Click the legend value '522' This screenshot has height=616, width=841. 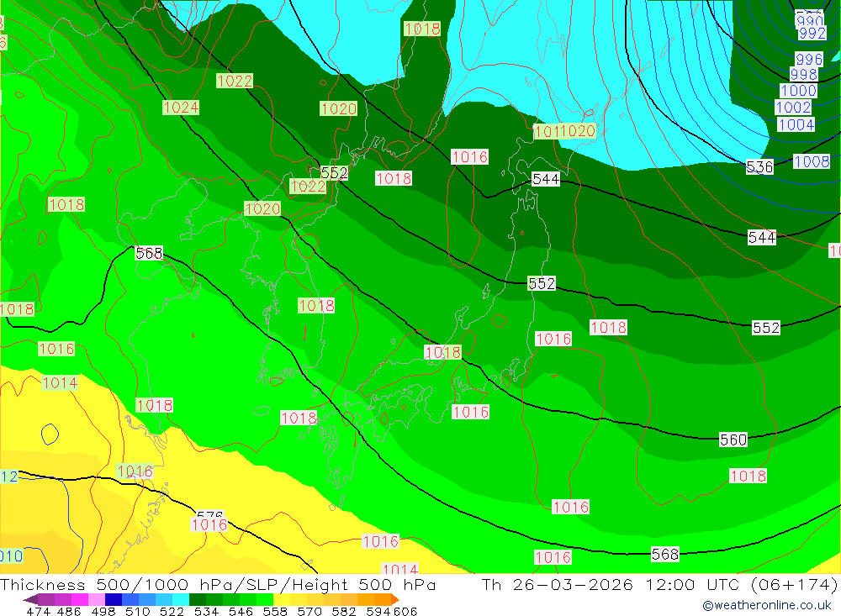click(172, 611)
